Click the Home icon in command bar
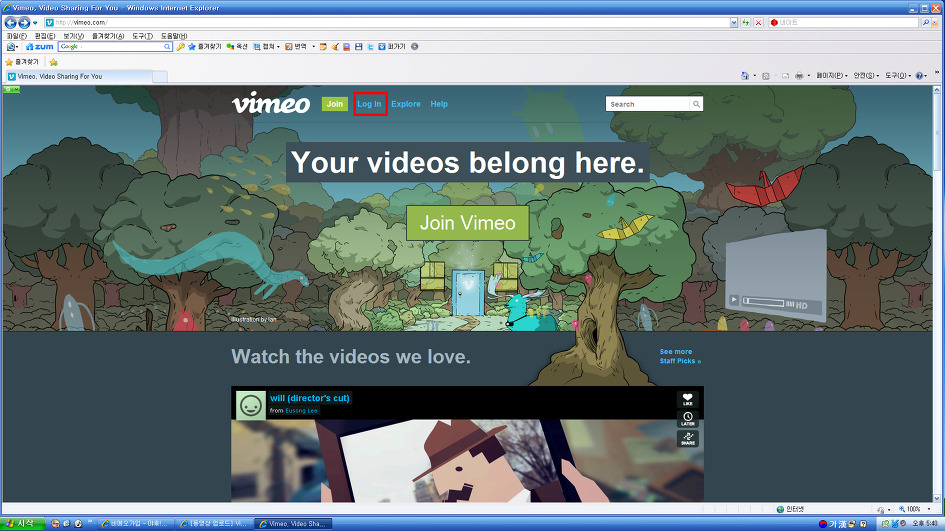The image size is (945, 531). click(x=745, y=76)
